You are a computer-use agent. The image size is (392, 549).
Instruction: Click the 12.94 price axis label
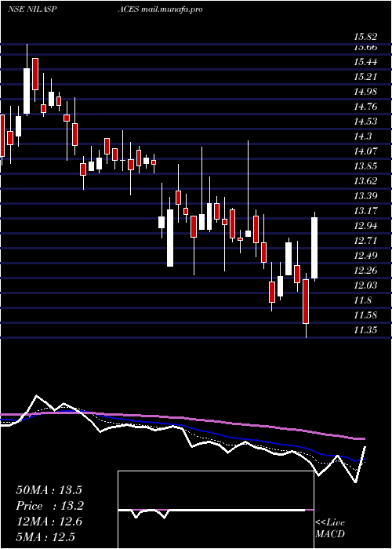(x=365, y=226)
